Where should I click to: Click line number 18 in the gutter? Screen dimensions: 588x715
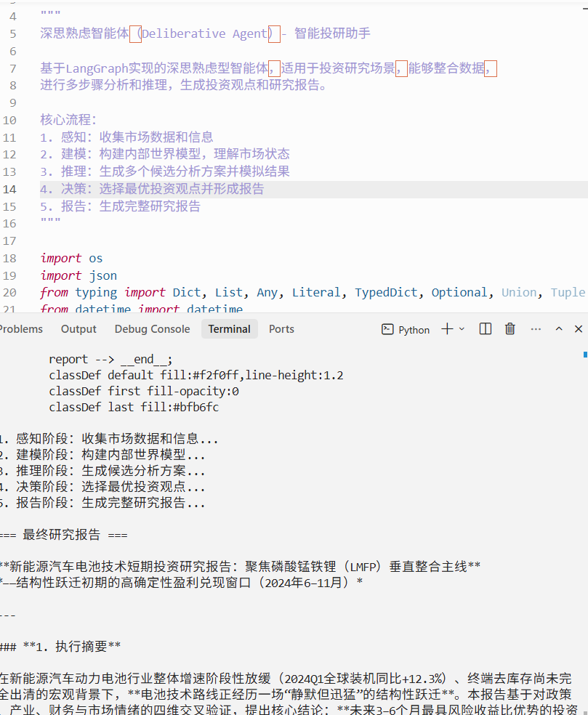tap(9, 258)
